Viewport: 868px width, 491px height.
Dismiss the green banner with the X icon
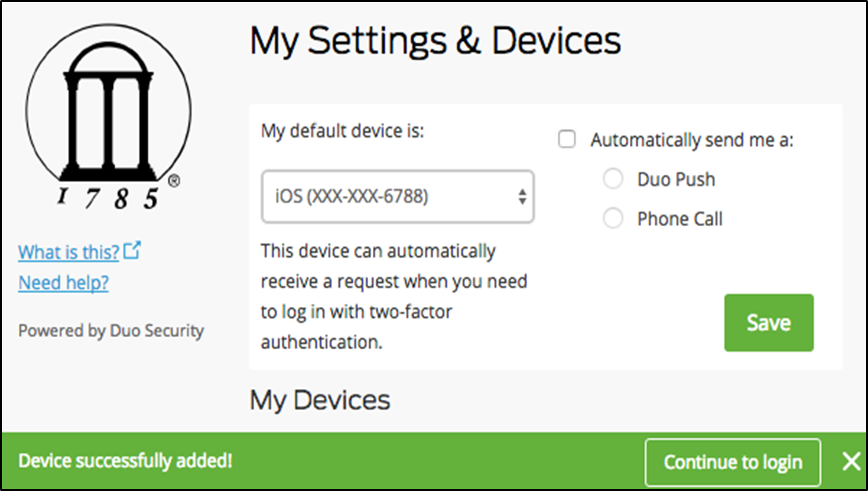tap(851, 461)
